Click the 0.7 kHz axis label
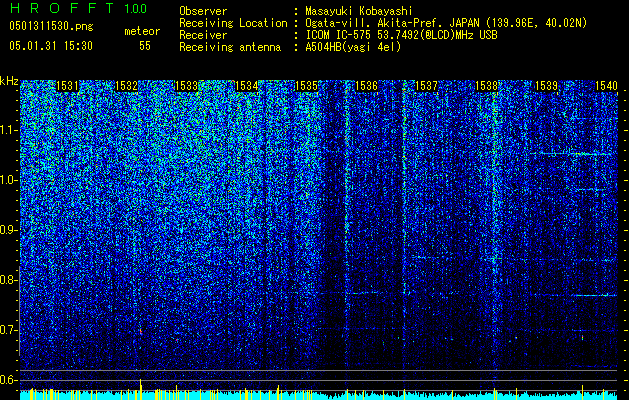Viewport: 629px width, 400px height. pos(9,330)
